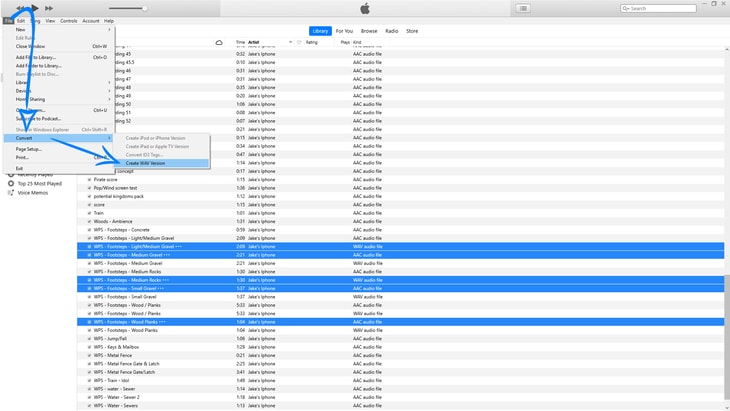Image resolution: width=730 pixels, height=411 pixels.
Task: Select the 'WPS - Train - Idol' row
Action: coord(400,381)
